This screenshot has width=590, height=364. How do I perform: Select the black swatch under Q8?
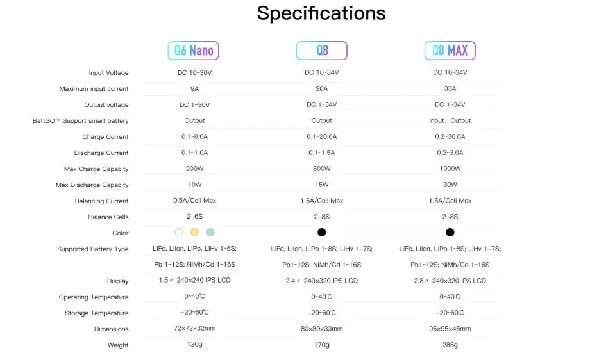click(x=322, y=233)
